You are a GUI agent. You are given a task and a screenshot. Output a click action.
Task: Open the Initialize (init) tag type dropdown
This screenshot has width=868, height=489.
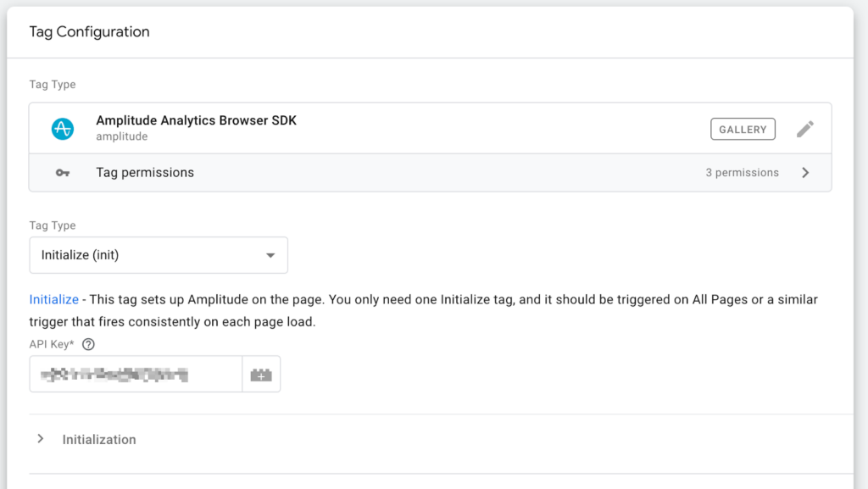[x=159, y=255]
